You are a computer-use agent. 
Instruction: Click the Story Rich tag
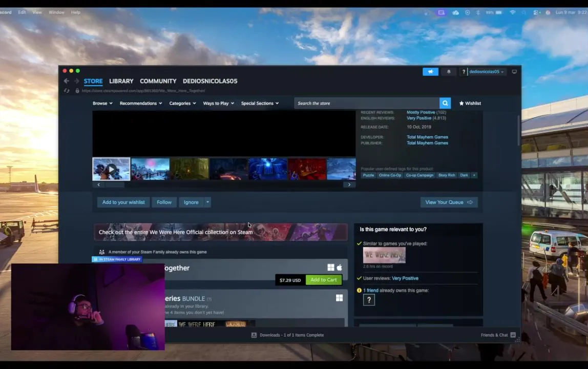[x=446, y=175]
